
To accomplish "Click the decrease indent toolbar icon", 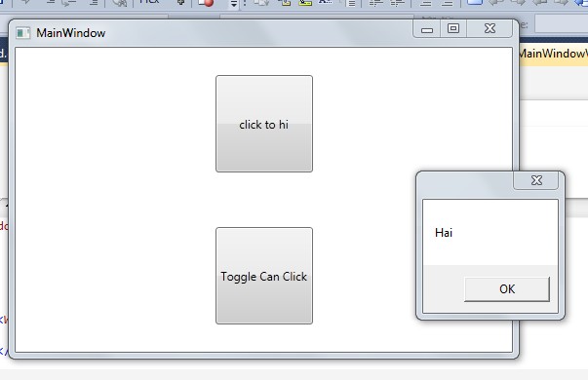I will [x=376, y=3].
